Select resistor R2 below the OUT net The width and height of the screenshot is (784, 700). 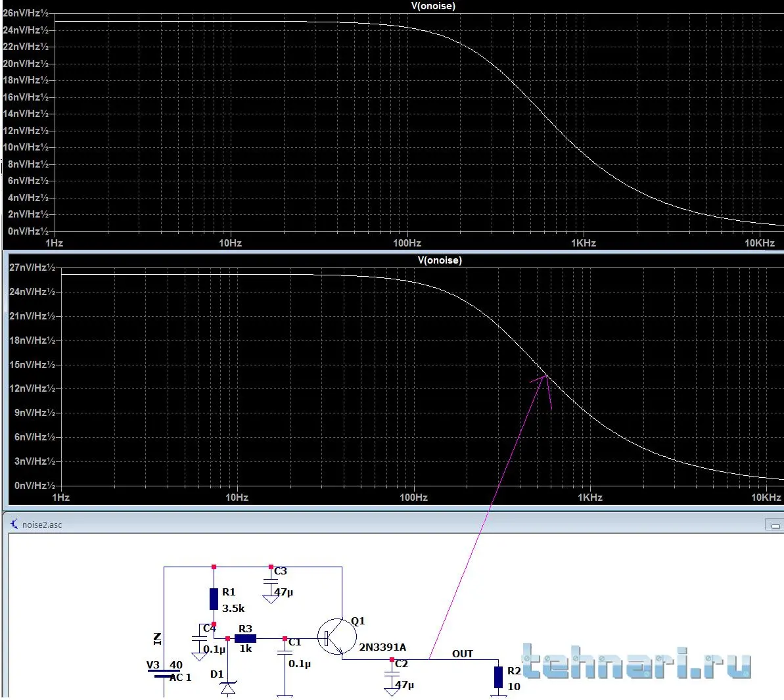[x=499, y=677]
